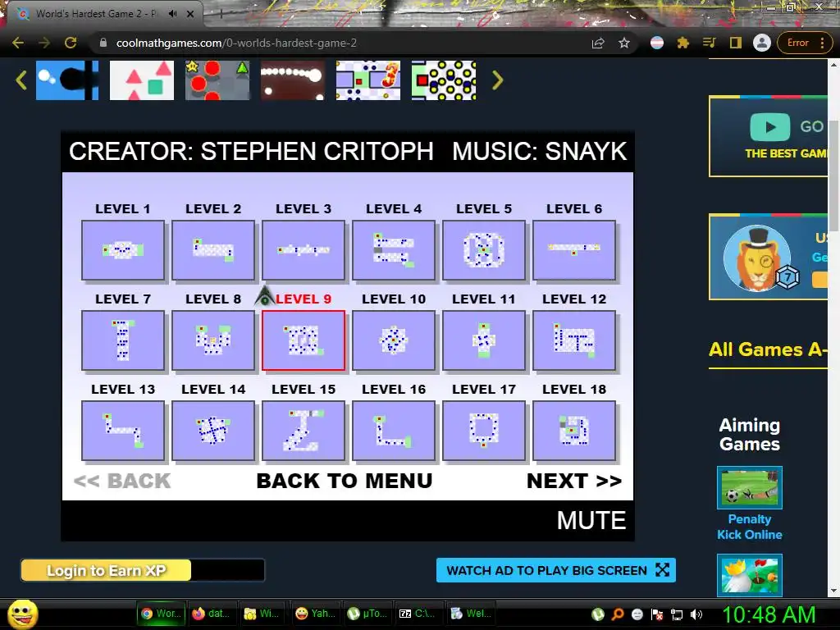Click the greyed-out << BACK button
The image size is (840, 630).
(x=122, y=481)
